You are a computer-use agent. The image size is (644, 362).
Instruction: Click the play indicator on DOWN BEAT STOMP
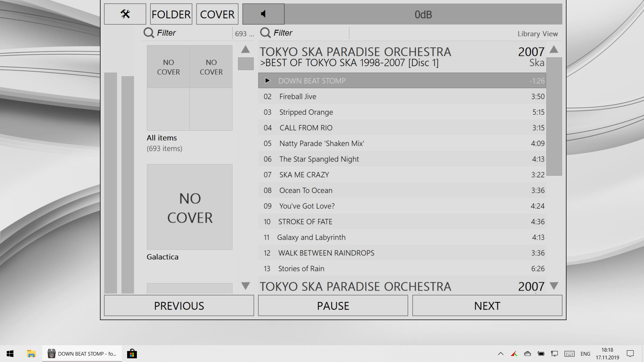pyautogui.click(x=267, y=80)
